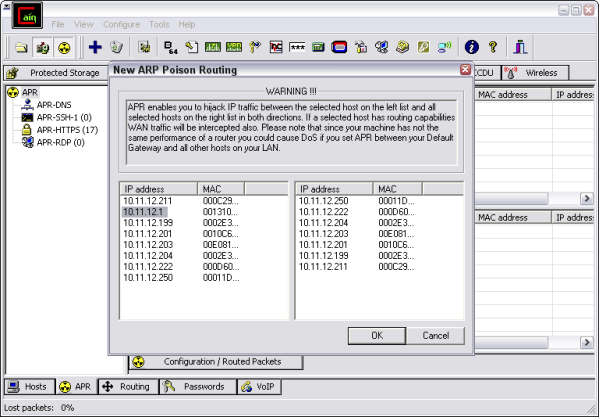Switch to the VoIP bottom tab
Image resolution: width=600 pixels, height=418 pixels.
pos(259,387)
